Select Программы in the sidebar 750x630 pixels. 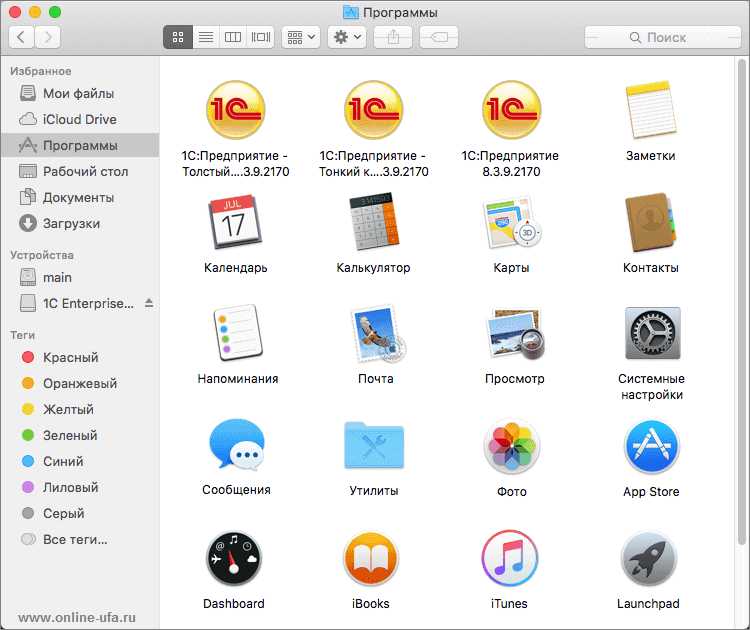point(80,145)
